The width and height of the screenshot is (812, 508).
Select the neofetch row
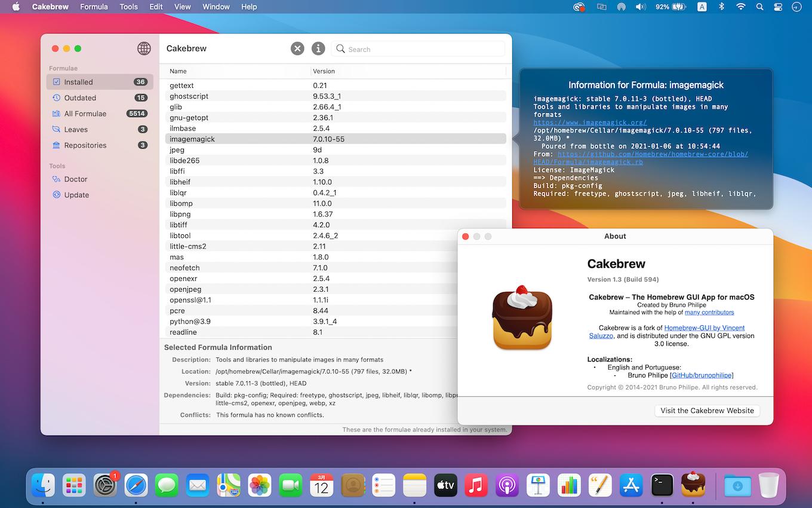[x=311, y=268]
